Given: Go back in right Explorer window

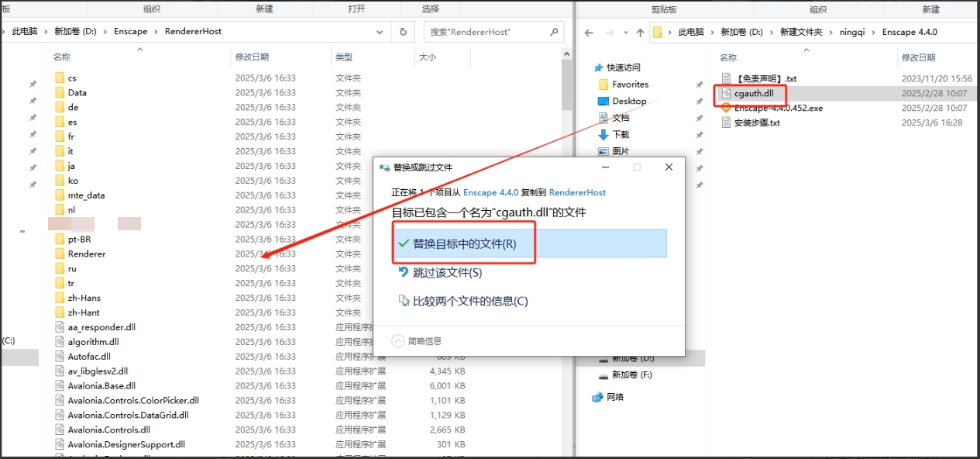Looking at the screenshot, I should [x=589, y=33].
